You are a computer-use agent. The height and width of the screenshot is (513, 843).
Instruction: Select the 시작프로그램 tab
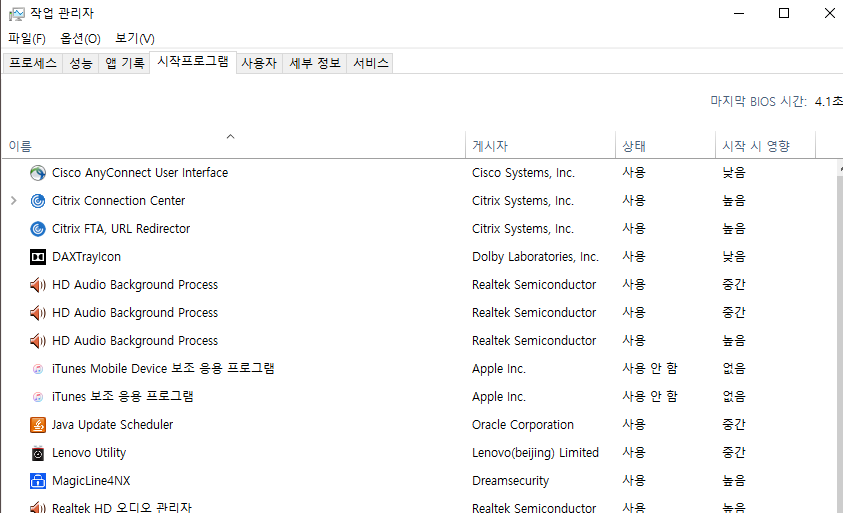click(x=193, y=62)
